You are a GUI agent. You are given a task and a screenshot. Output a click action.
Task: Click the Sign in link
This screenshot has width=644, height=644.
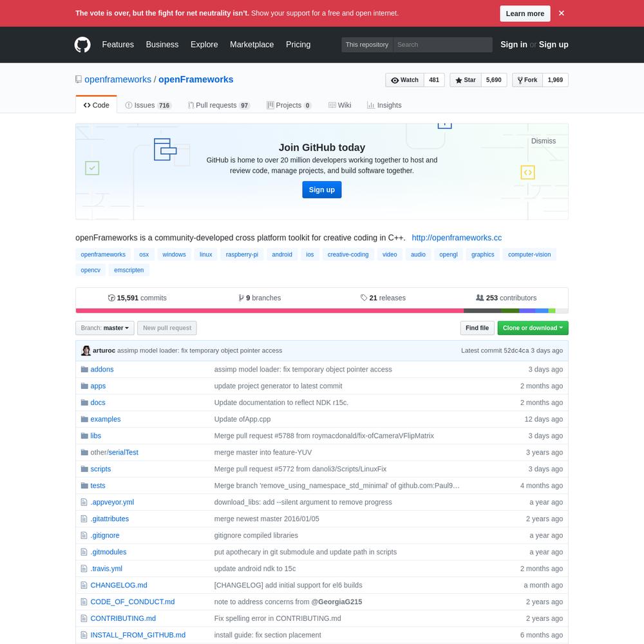click(513, 44)
